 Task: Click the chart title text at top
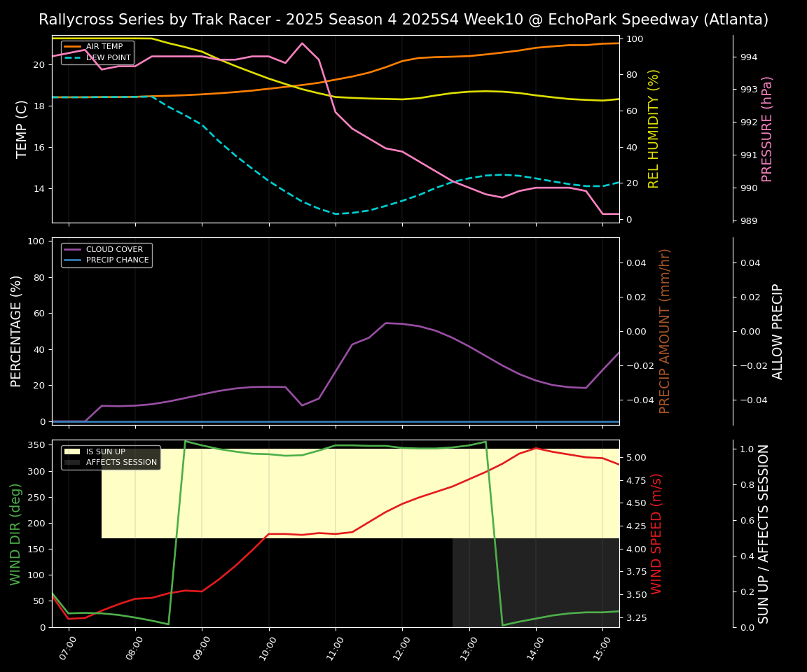(x=403, y=20)
